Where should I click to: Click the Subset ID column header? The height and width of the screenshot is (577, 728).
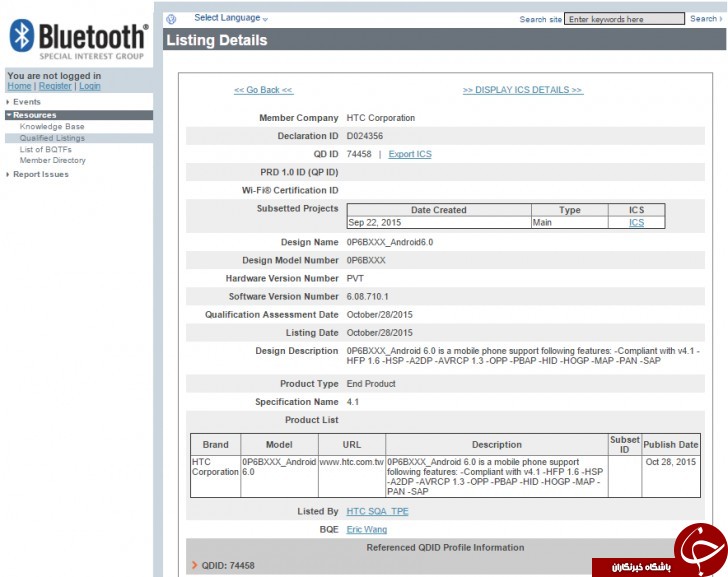(x=624, y=444)
